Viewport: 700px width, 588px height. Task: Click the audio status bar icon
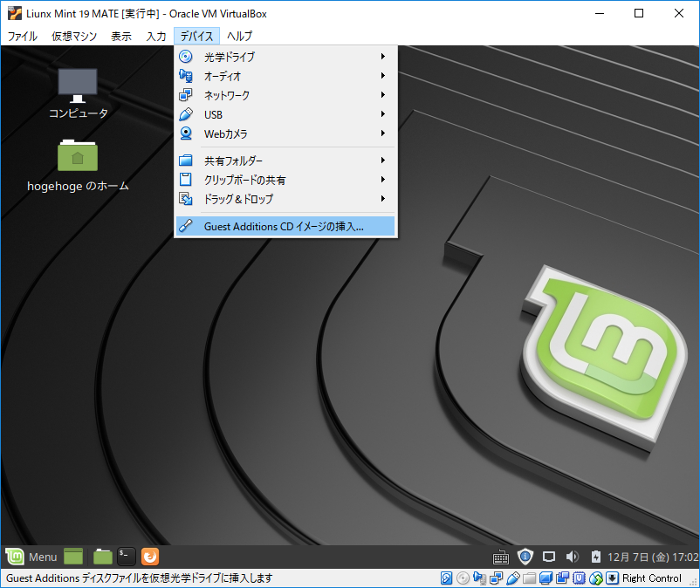tap(479, 578)
